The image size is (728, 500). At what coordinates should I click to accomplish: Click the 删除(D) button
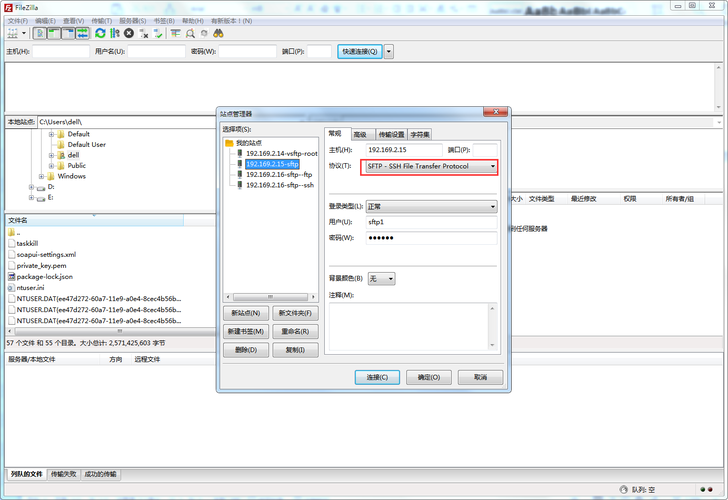pyautogui.click(x=246, y=350)
